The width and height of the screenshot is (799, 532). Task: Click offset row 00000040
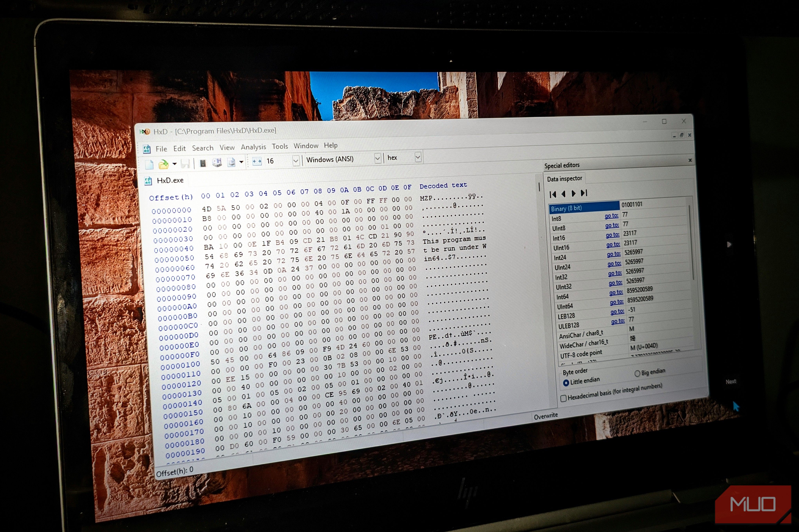tap(174, 250)
